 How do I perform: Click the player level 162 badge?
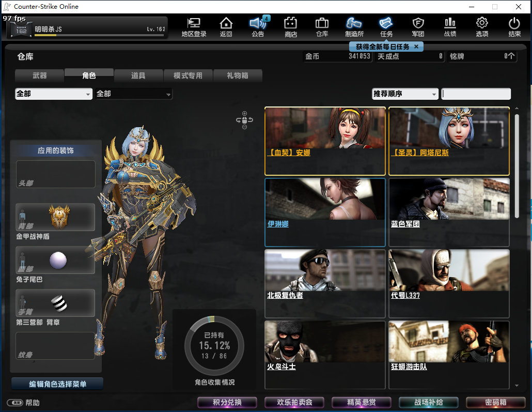(x=21, y=29)
